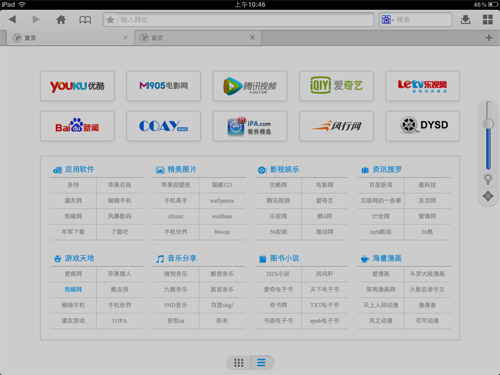The height and width of the screenshot is (375, 500).
Task: Open the 九酷音乐 link
Action: (x=176, y=289)
